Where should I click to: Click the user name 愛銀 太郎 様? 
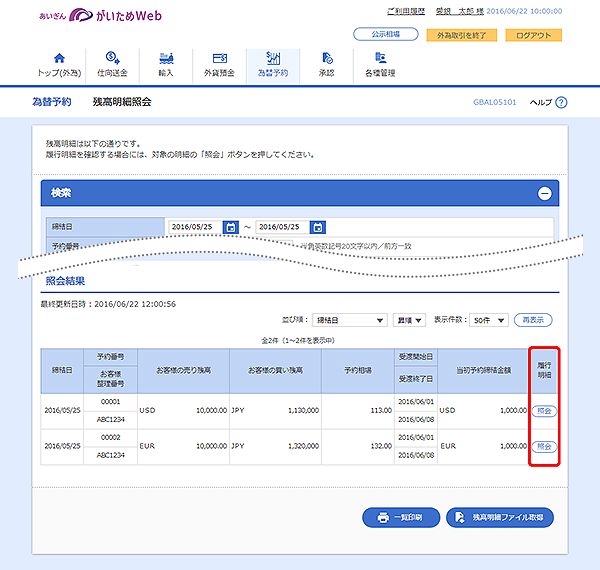click(460, 11)
